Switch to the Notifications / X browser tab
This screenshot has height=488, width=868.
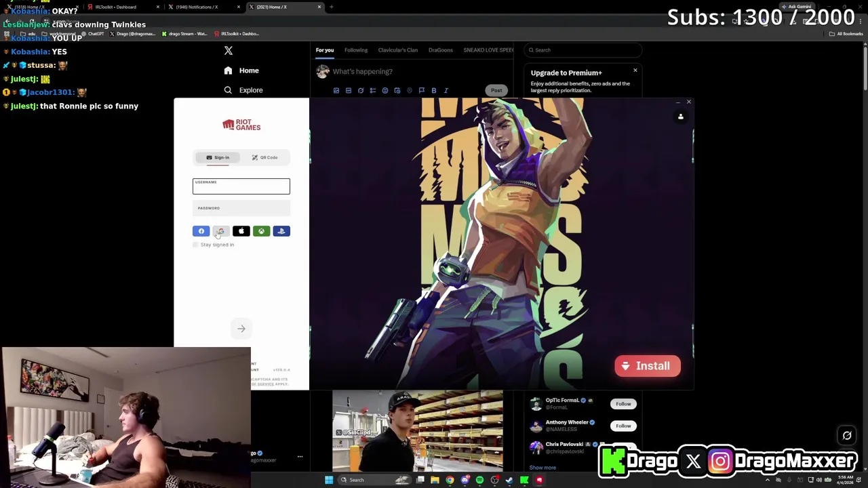(x=202, y=7)
